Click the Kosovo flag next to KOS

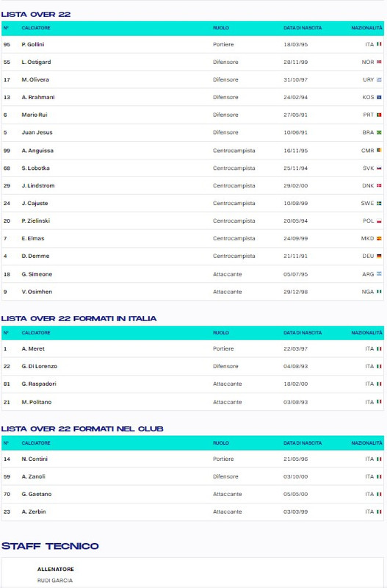(379, 97)
